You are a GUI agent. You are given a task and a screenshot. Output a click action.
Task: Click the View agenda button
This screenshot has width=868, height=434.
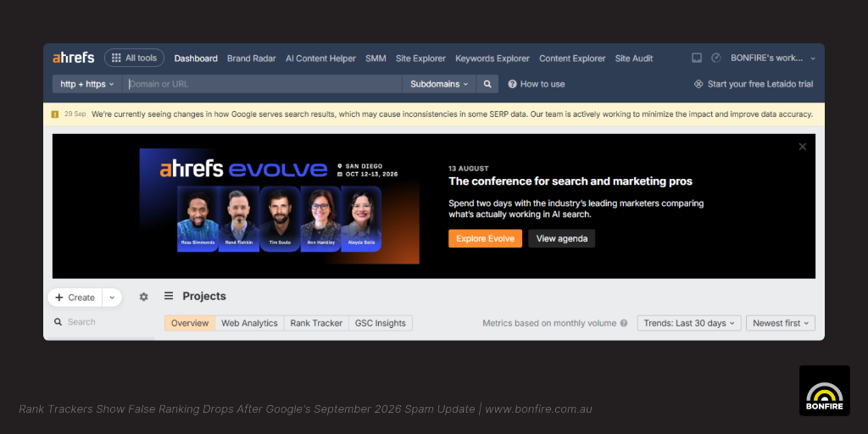561,238
